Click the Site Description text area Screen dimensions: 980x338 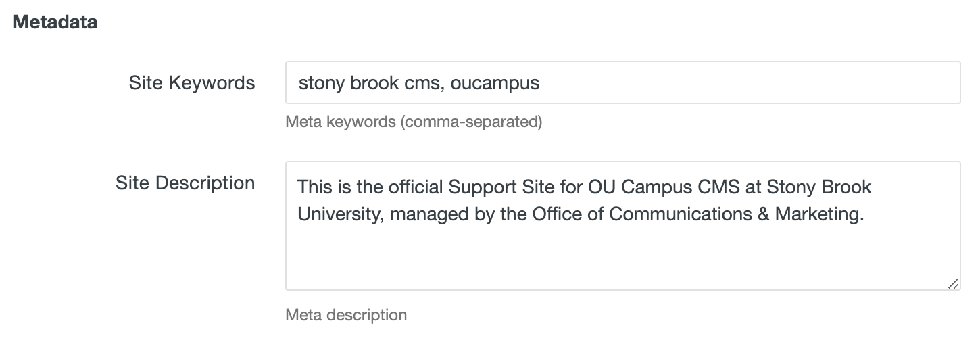click(622, 226)
